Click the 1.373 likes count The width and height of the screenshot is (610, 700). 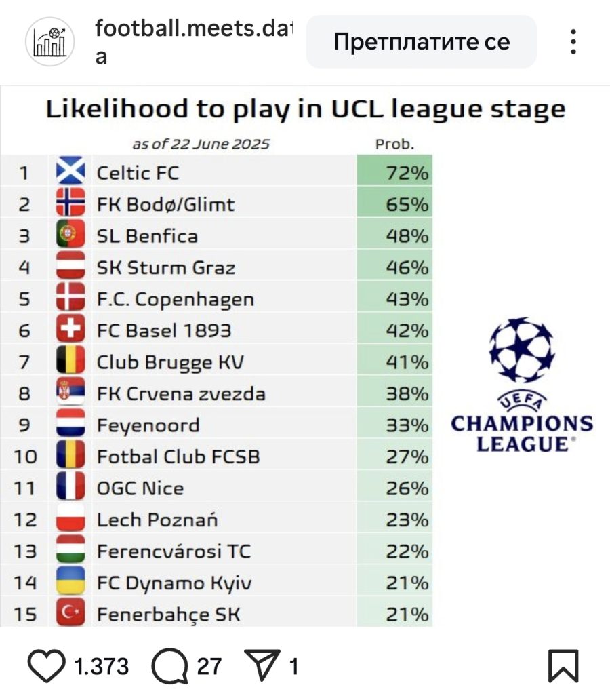(101, 667)
